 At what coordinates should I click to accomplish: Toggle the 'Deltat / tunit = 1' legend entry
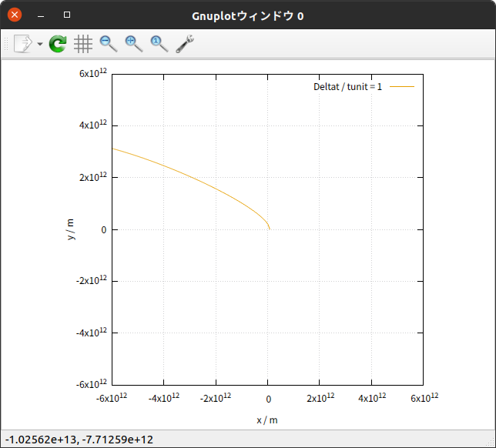(347, 87)
